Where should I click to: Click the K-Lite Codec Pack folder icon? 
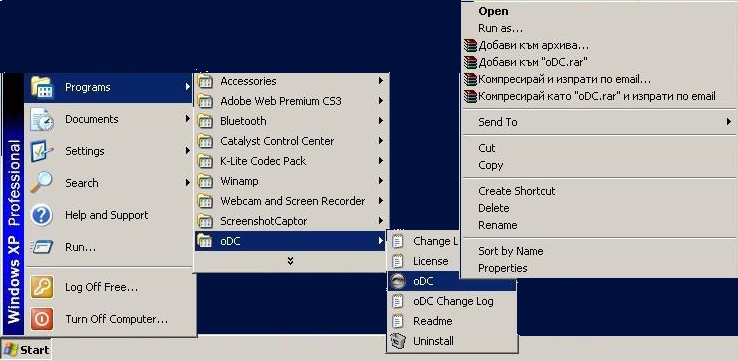click(205, 161)
